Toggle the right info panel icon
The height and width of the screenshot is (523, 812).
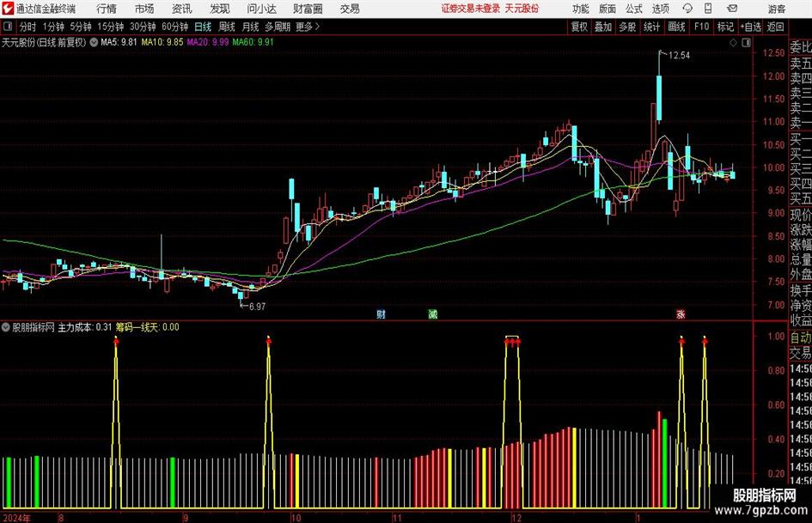746,43
